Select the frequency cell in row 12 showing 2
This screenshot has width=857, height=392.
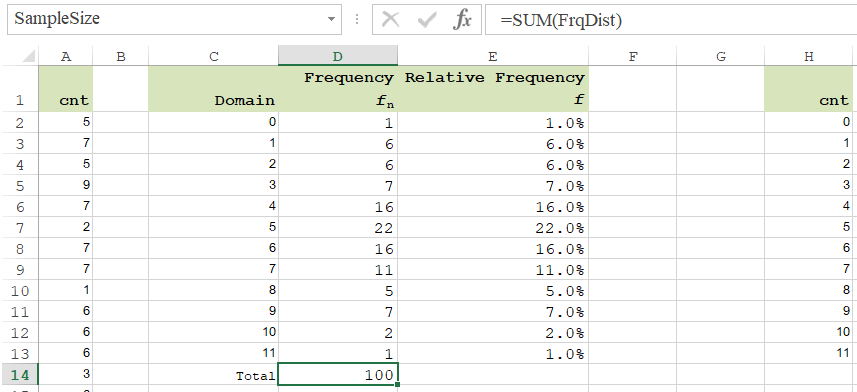tap(338, 332)
